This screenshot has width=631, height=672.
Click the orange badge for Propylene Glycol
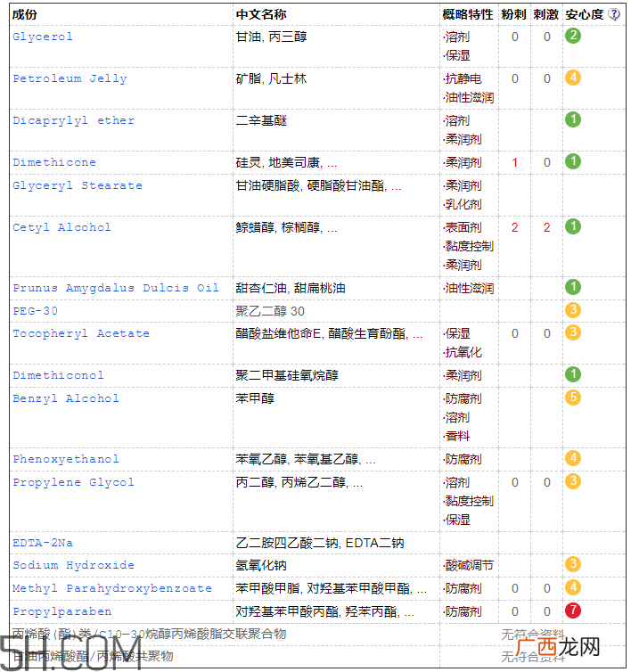573,481
